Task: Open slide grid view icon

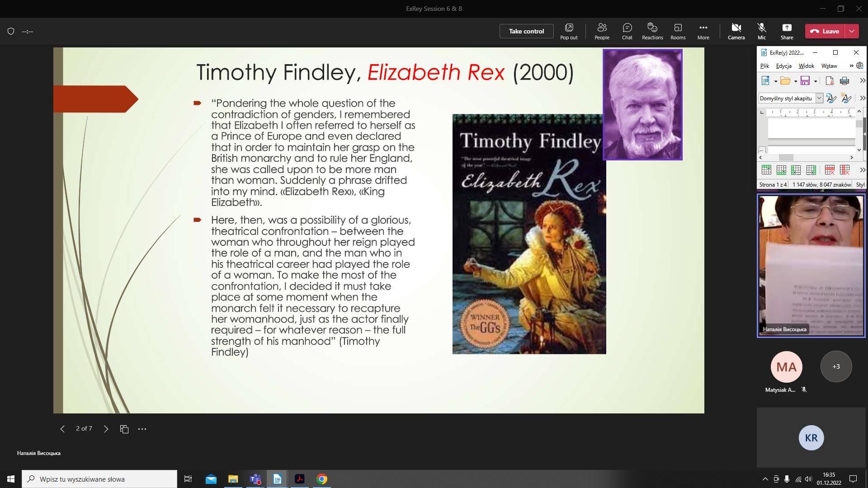Action: (x=124, y=429)
